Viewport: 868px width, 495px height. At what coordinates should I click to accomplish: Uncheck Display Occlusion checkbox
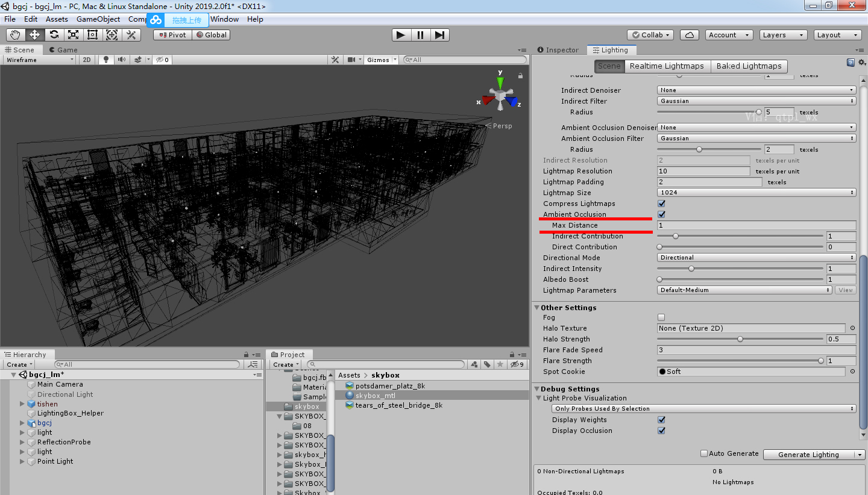[661, 431]
